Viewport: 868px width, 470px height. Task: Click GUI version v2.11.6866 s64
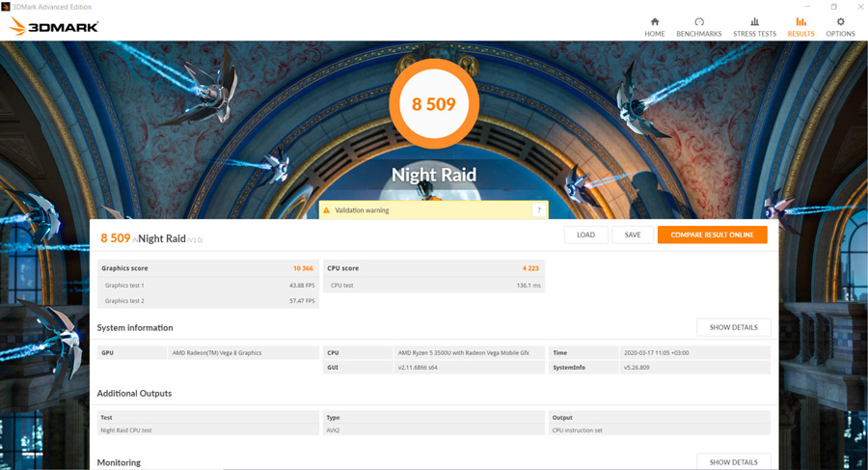(x=418, y=368)
